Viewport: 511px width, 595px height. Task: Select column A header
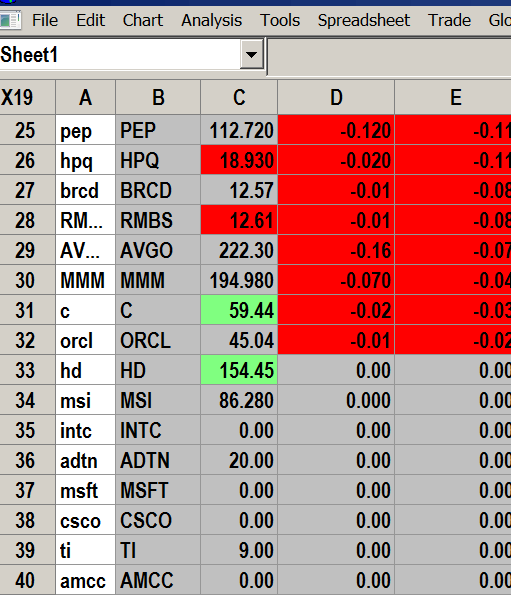(85, 98)
